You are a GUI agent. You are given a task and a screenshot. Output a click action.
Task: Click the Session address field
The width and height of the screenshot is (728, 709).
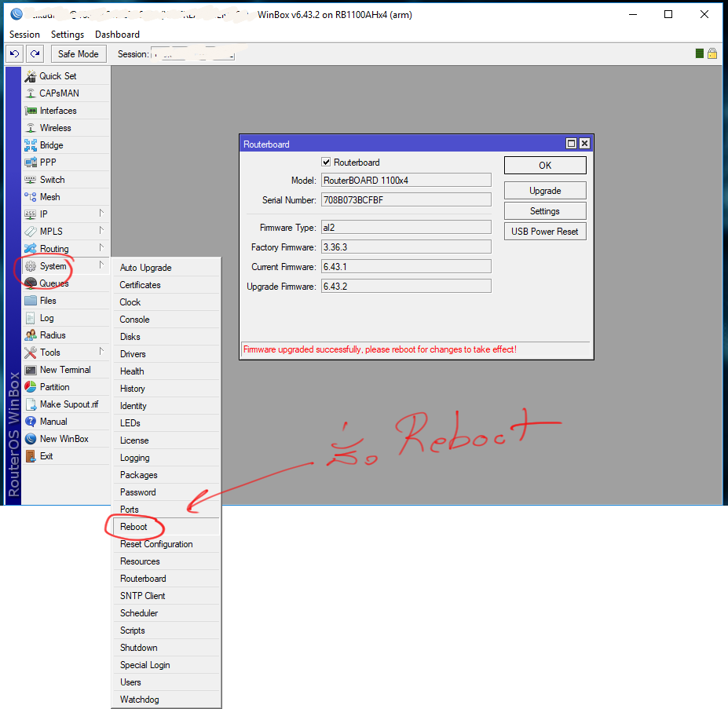[x=192, y=54]
